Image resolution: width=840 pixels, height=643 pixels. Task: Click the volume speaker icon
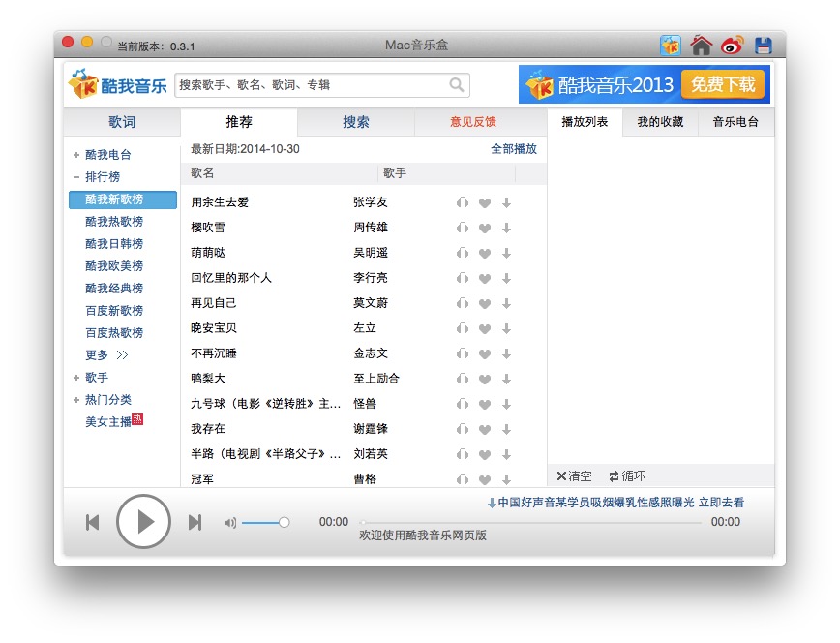(229, 522)
